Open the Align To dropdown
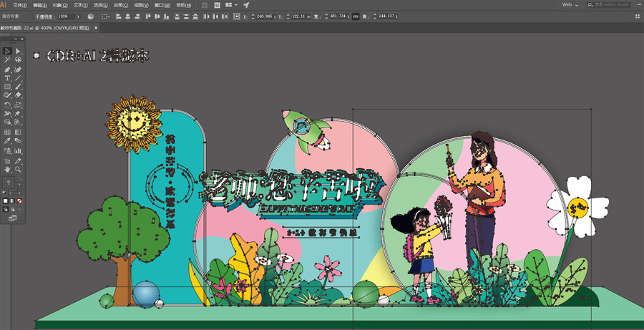Screen dimensions: 644x330 coord(106,16)
